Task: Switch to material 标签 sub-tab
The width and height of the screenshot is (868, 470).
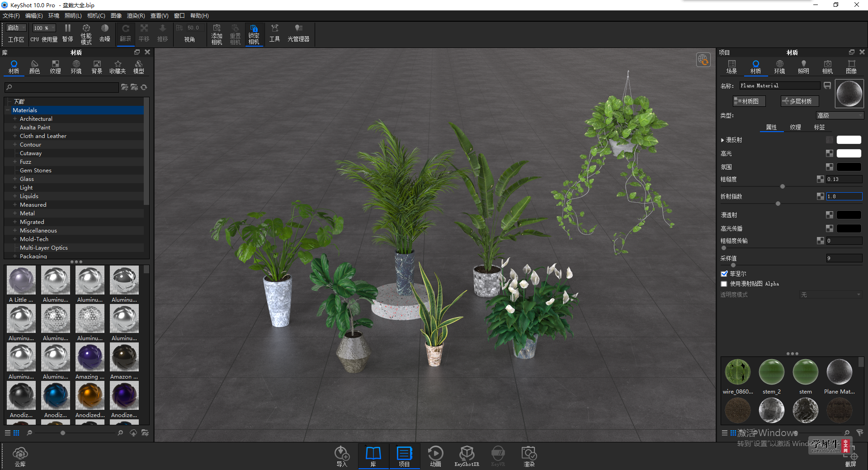Action: pyautogui.click(x=819, y=127)
